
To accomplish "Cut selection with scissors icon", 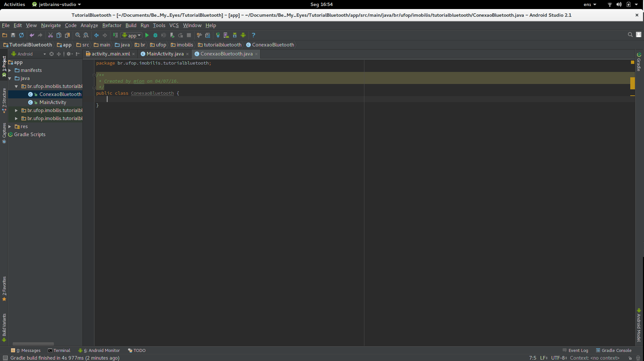I will pos(51,35).
